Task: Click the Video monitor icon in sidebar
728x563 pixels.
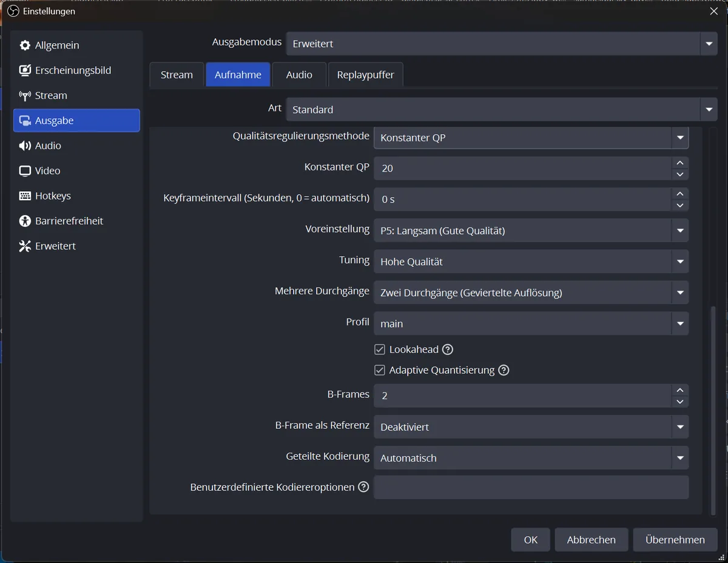Action: point(25,171)
